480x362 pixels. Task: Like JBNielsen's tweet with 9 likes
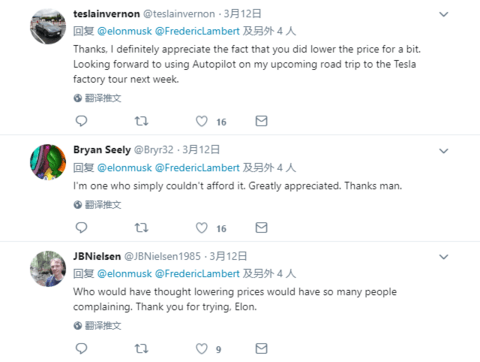(201, 349)
